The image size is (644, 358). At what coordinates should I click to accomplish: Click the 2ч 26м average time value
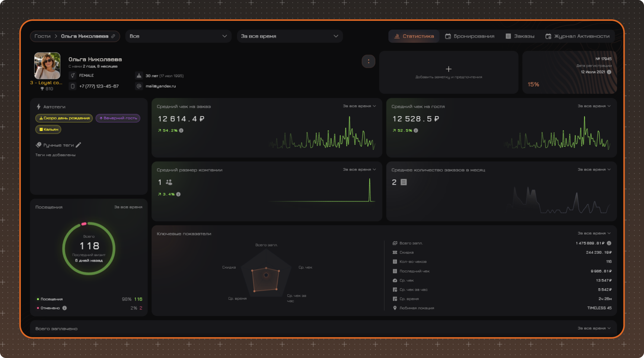point(605,299)
